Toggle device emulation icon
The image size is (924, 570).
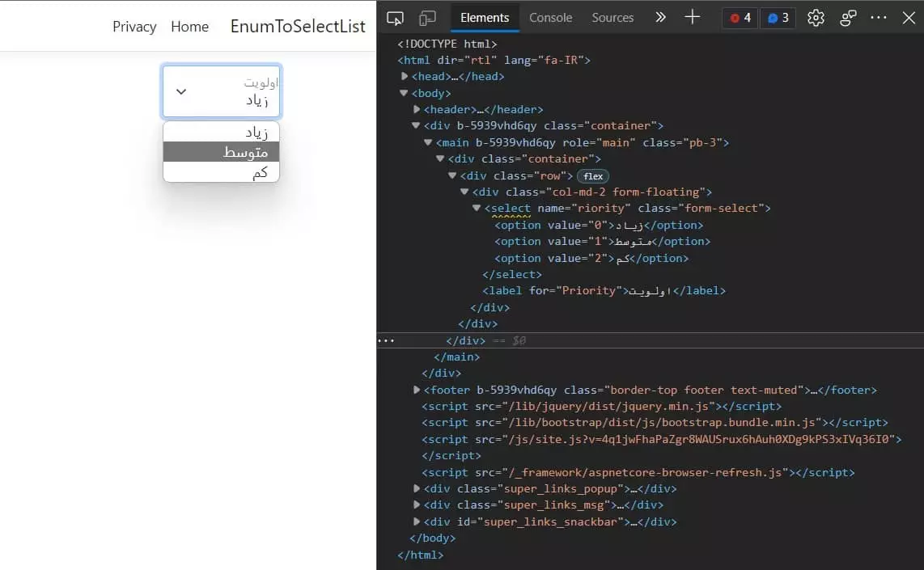pos(427,19)
